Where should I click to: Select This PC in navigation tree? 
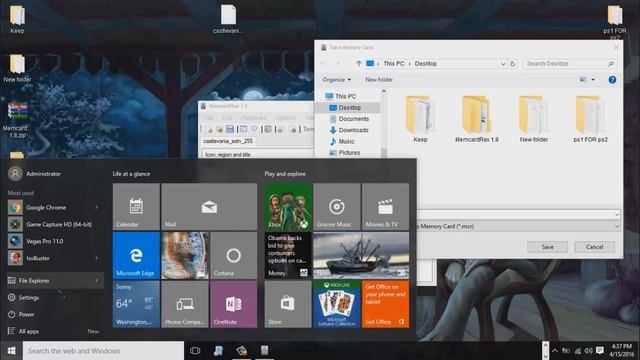(345, 96)
